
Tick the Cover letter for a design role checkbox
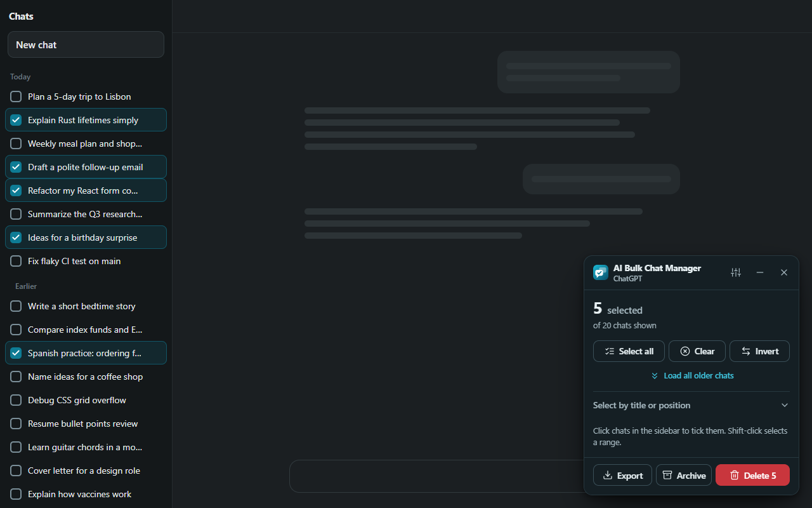[x=16, y=471]
